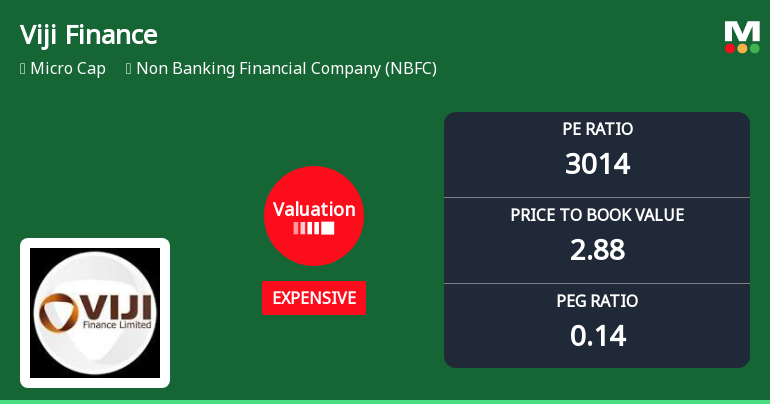Click the red Valuation circle badge

pyautogui.click(x=314, y=215)
